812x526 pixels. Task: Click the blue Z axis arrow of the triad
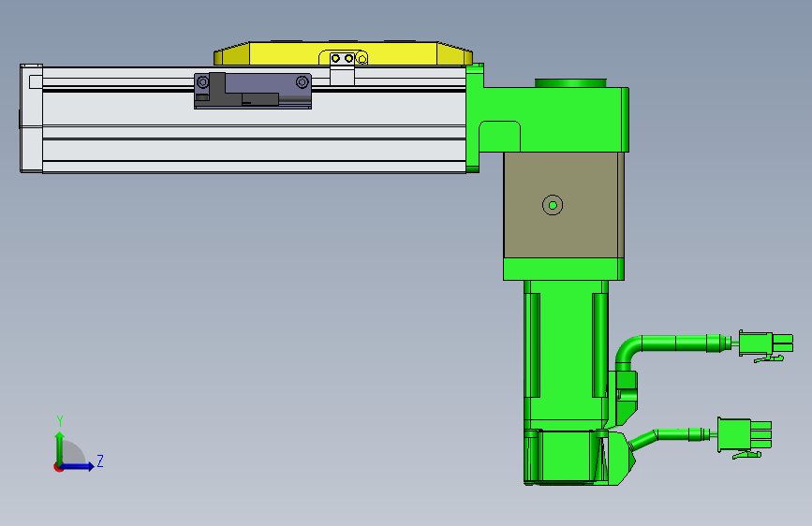coord(78,466)
